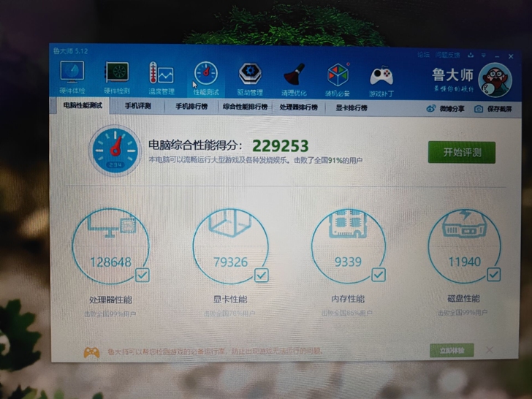Switch to 电脑性能测试 tab
Screen dimensions: 532x399
point(83,105)
